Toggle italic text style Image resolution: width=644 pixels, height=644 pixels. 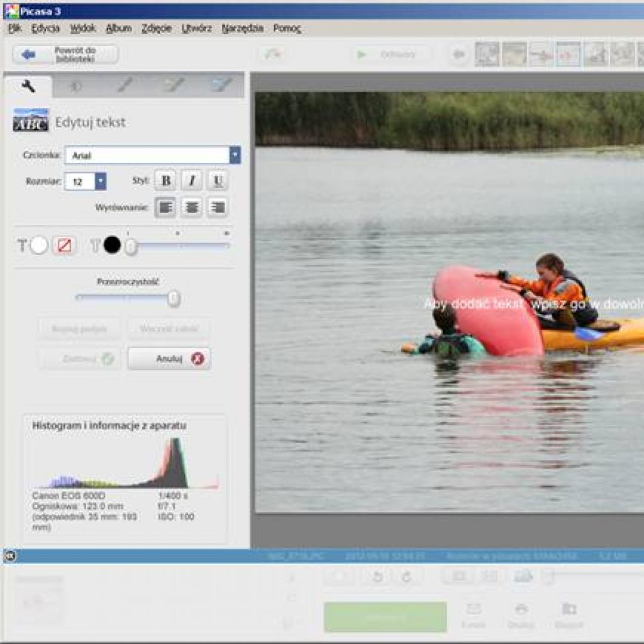[x=192, y=180]
